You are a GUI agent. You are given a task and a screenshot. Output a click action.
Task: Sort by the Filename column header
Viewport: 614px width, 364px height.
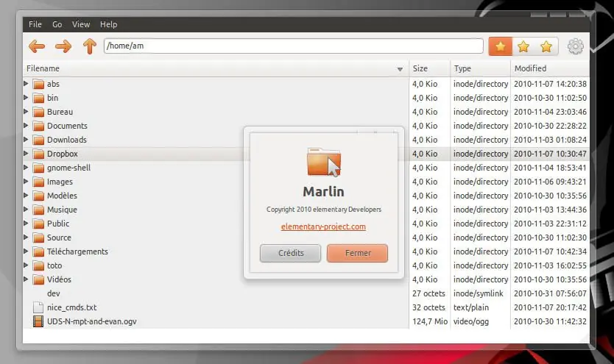[216, 69]
